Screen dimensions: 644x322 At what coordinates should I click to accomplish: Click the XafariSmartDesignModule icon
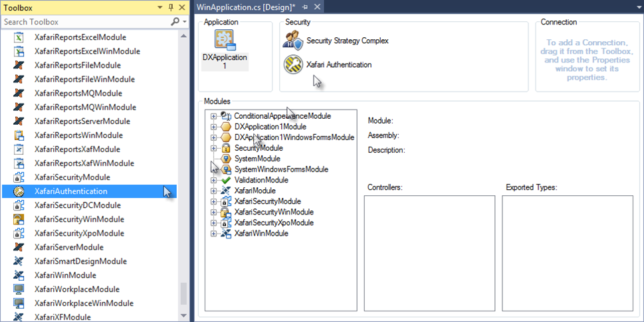19,262
